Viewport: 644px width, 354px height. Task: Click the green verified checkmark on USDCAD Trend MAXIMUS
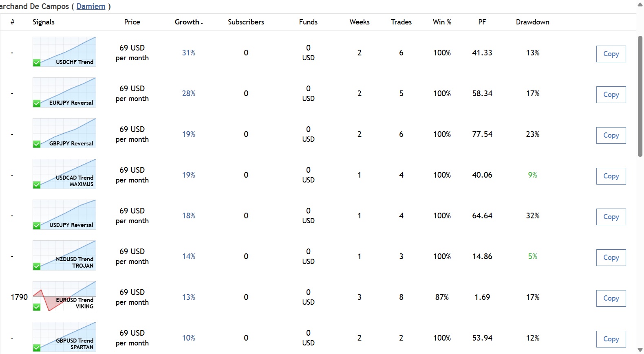(x=37, y=185)
